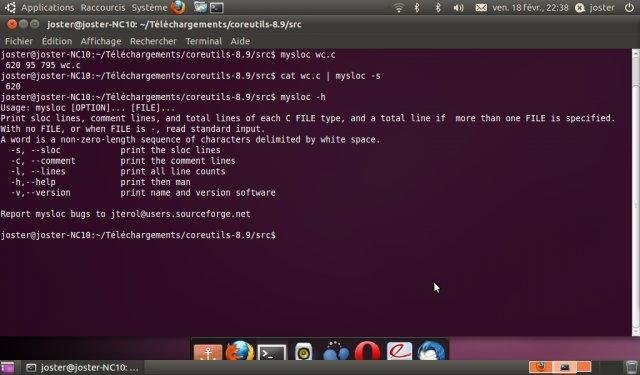Launch Opera from the dock
Viewport: 640px width, 375px height.
tap(367, 351)
